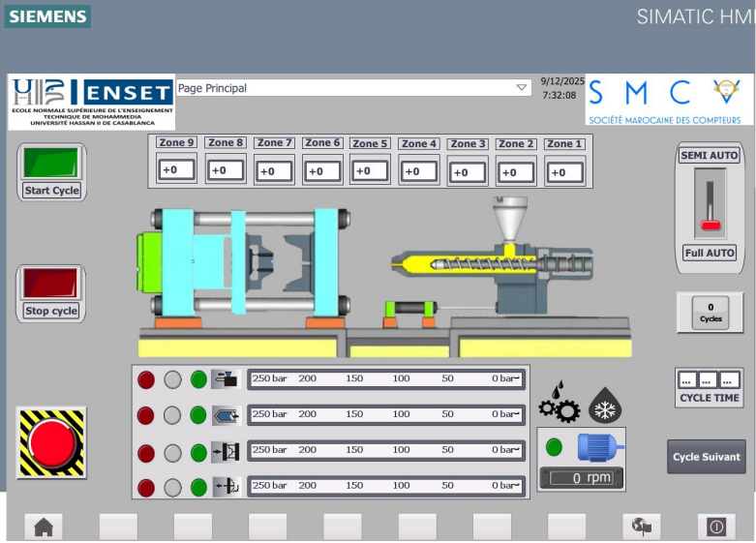Screen dimensions: 756x543
Task: Toggle green lamp next to motor icon
Action: click(x=554, y=447)
